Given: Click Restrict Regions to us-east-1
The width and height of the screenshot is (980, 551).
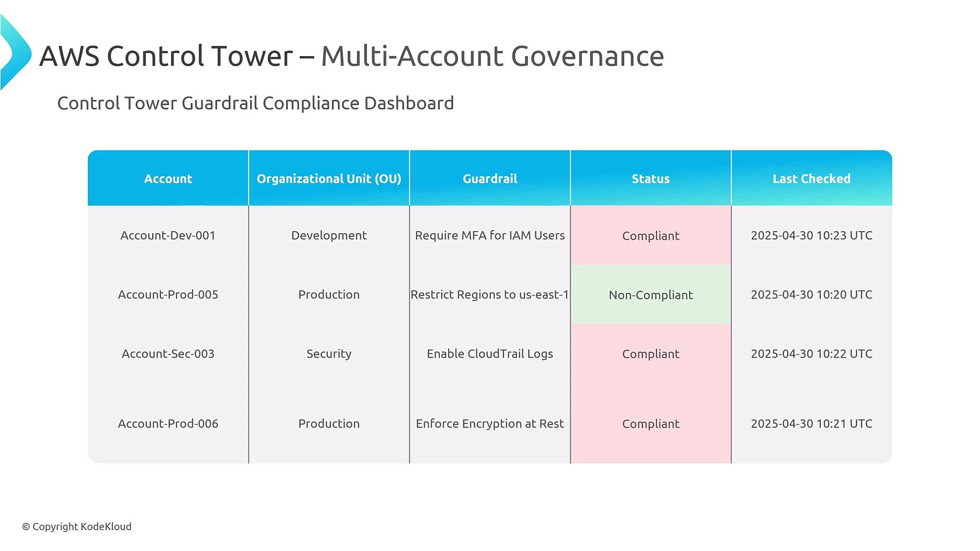Looking at the screenshot, I should point(489,294).
